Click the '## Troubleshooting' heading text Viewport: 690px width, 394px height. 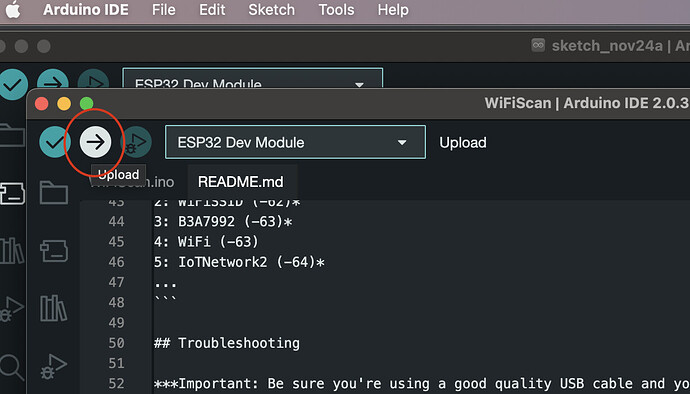[x=227, y=343]
